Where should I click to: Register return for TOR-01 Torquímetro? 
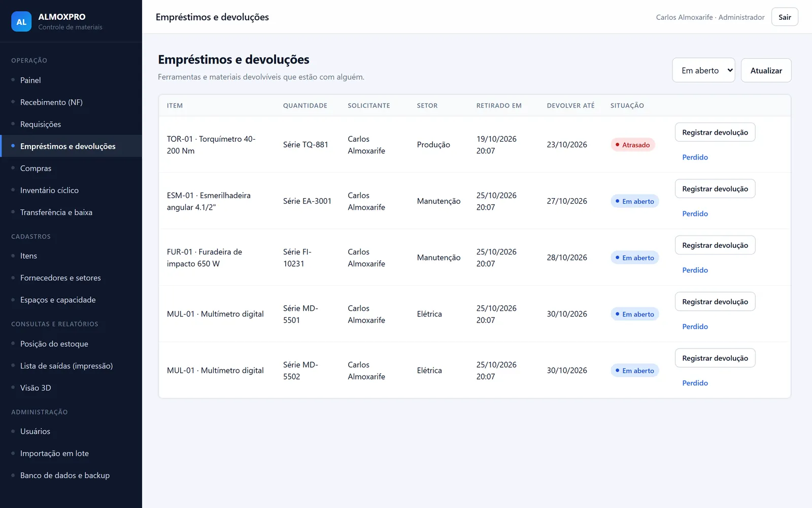coord(715,132)
